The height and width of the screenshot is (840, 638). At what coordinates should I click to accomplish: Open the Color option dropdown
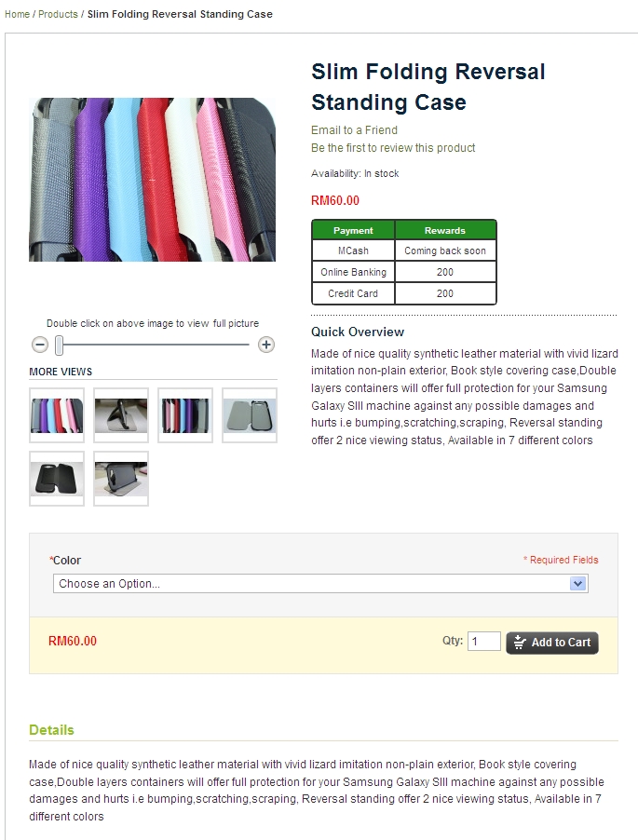[x=320, y=584]
